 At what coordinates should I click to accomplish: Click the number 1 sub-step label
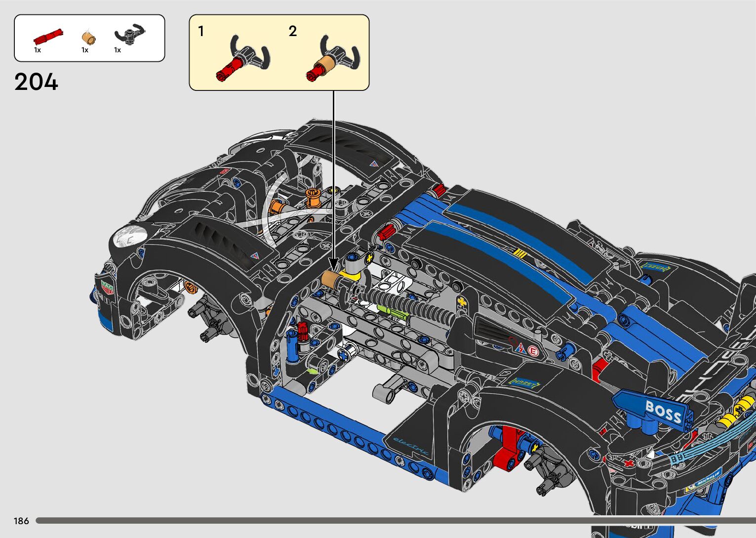(x=201, y=32)
